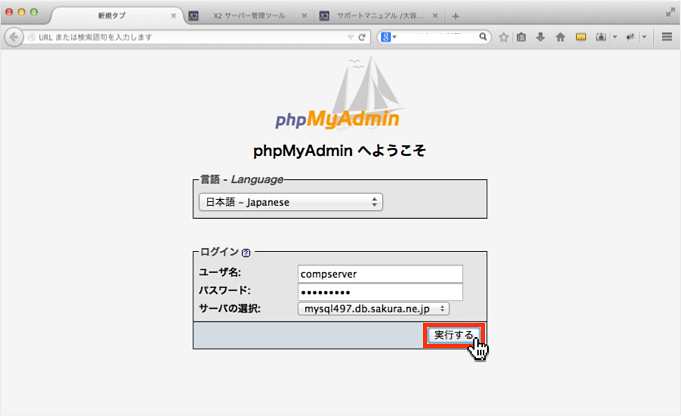Maximize the window with the green button

(34, 12)
